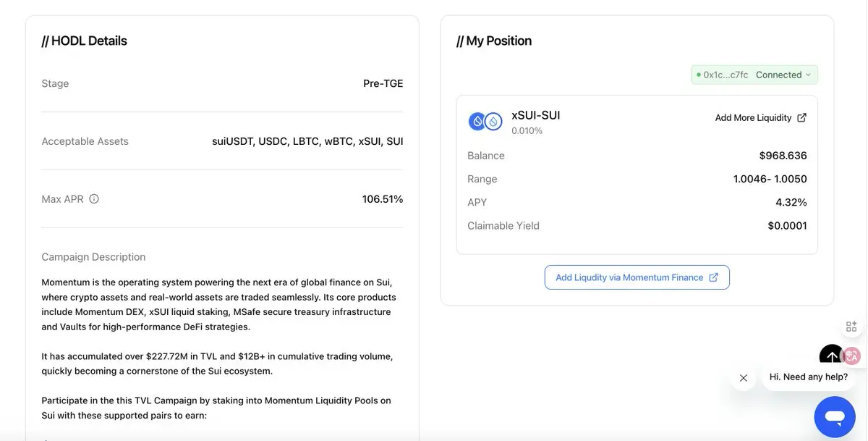
Task: Click the wallet address 0x1c...c7fc
Action: (726, 75)
